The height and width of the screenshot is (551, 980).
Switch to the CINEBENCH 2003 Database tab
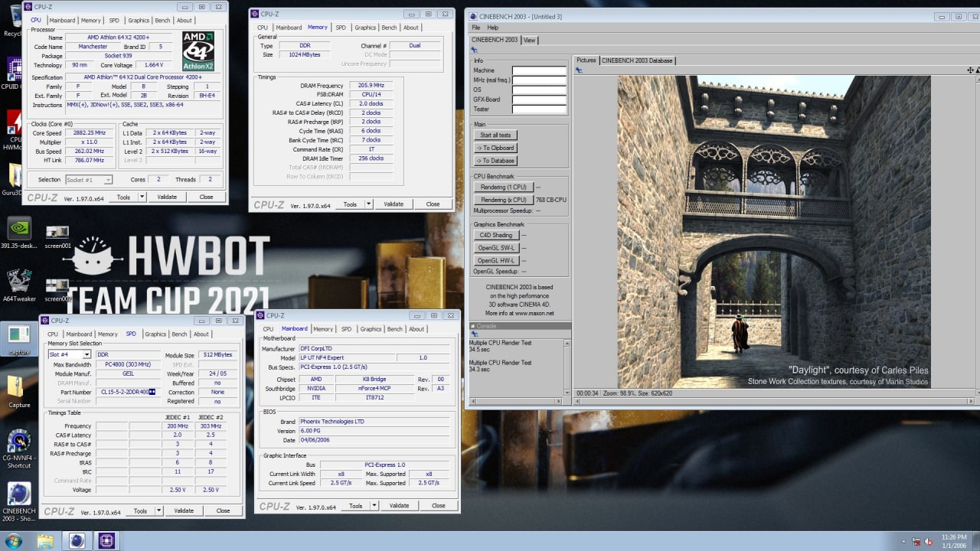pos(637,60)
